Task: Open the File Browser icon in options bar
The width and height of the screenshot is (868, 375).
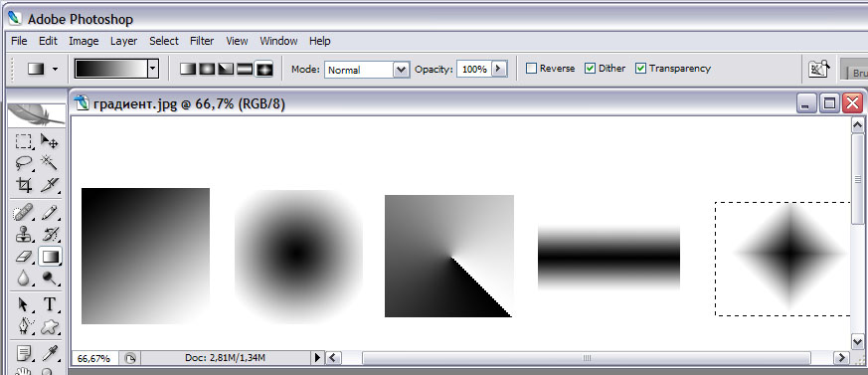Action: pyautogui.click(x=819, y=69)
